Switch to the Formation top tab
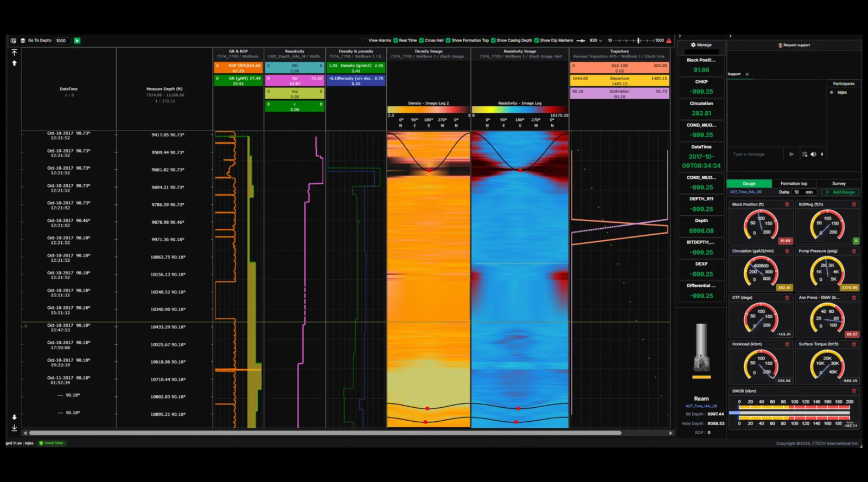The image size is (868, 482). pos(794,184)
